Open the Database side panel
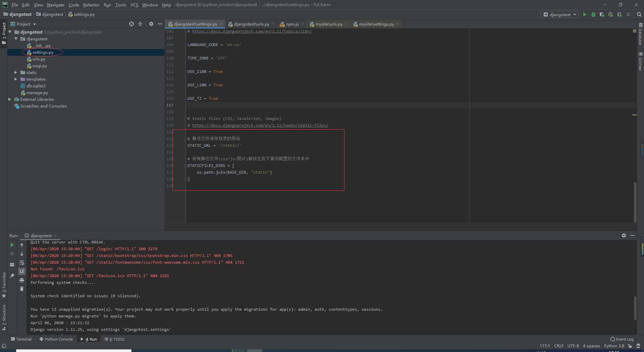The width and height of the screenshot is (644, 352). [640, 34]
